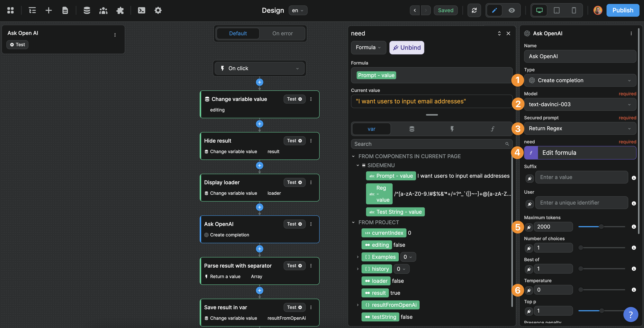Select the var tab in the formula panel
The image size is (644, 328).
tap(371, 129)
